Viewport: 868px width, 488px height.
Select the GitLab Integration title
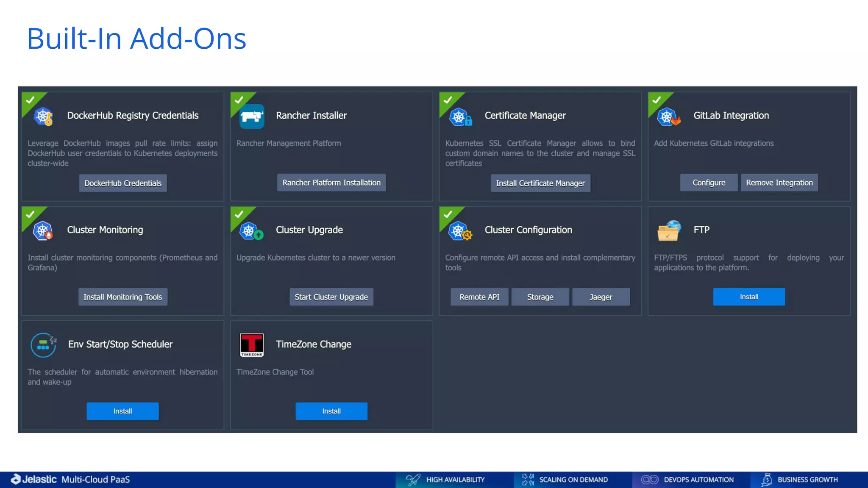pos(731,116)
